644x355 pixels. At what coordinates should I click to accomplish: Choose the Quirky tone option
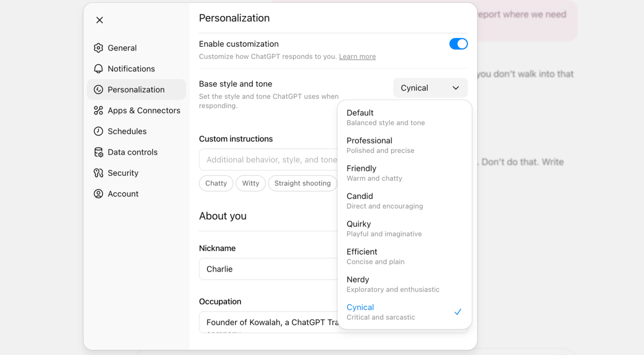coord(360,224)
